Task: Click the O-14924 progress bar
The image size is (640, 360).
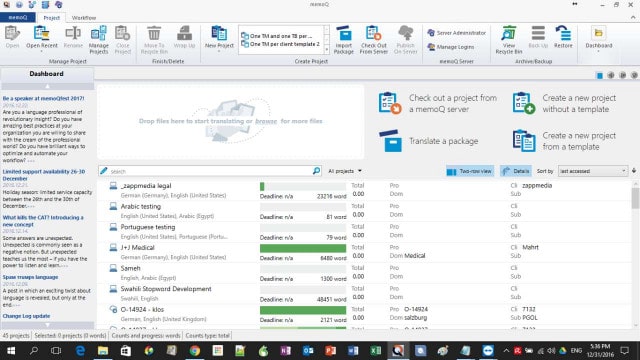Action: pyautogui.click(x=303, y=310)
